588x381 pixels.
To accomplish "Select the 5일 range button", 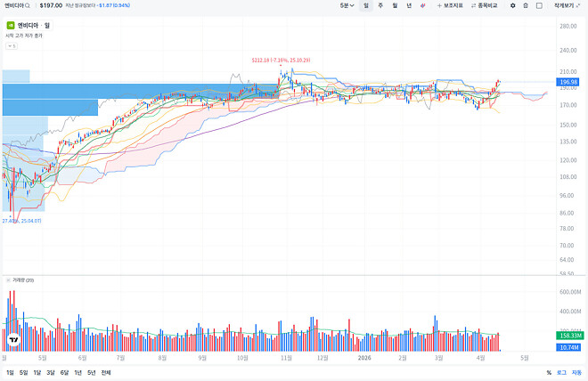I will (23, 373).
